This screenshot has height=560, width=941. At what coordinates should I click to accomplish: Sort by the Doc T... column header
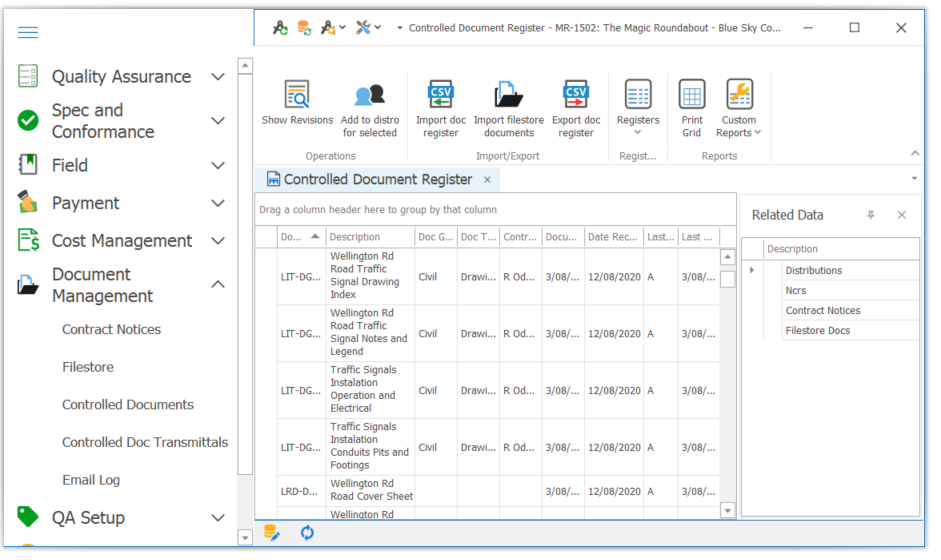tap(478, 237)
